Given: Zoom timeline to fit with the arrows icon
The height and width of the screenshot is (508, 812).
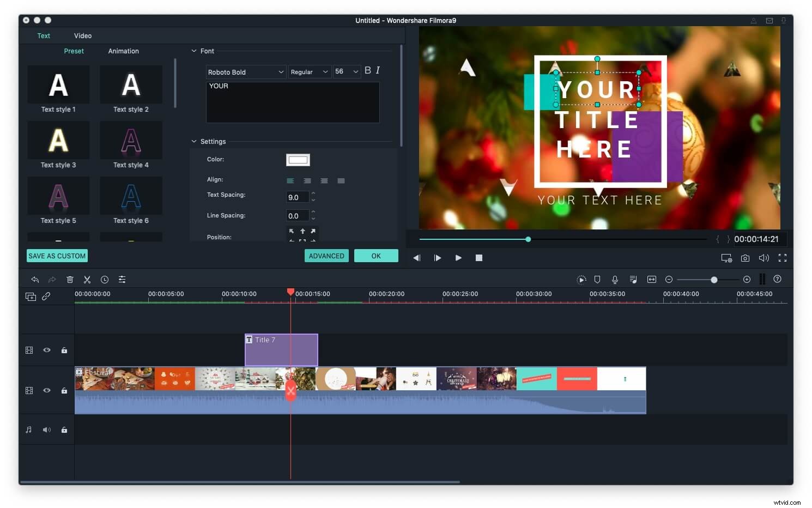Looking at the screenshot, I should [652, 279].
